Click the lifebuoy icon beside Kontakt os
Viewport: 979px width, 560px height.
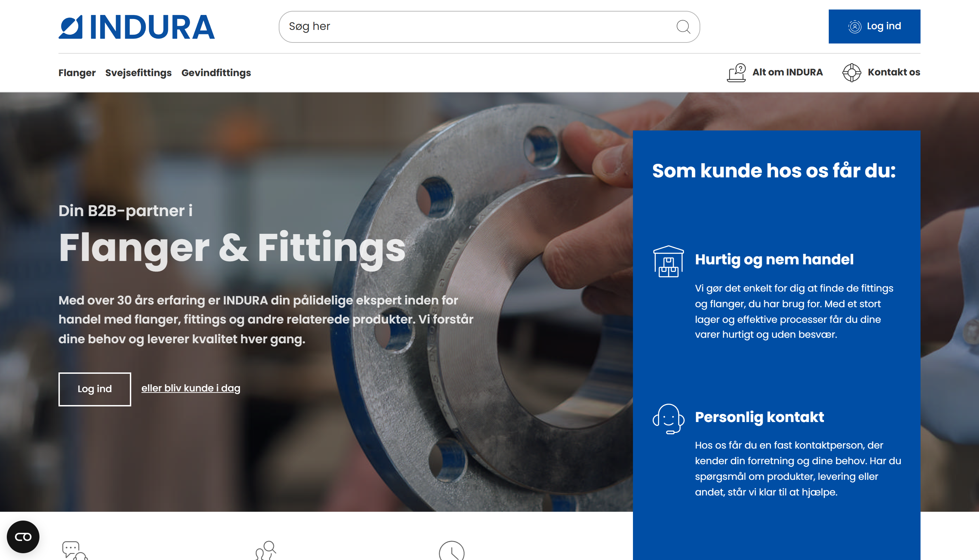[852, 72]
